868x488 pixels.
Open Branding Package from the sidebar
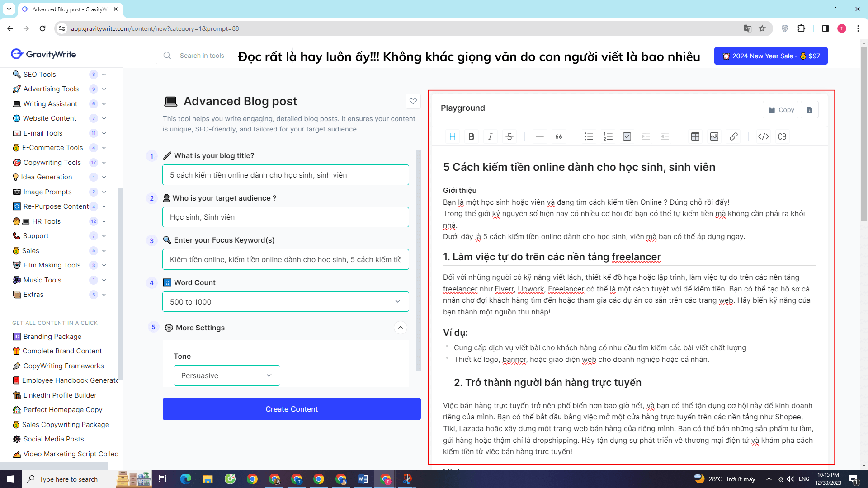(x=52, y=337)
